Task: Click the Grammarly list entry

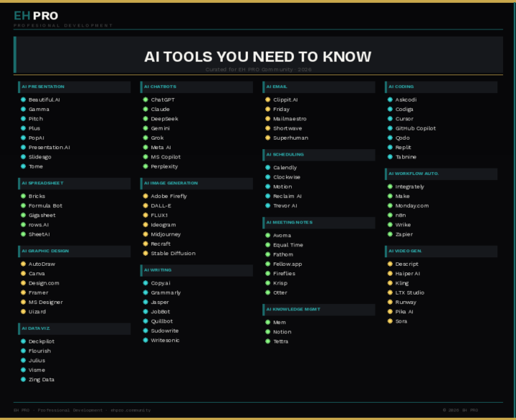Action: pos(162,292)
